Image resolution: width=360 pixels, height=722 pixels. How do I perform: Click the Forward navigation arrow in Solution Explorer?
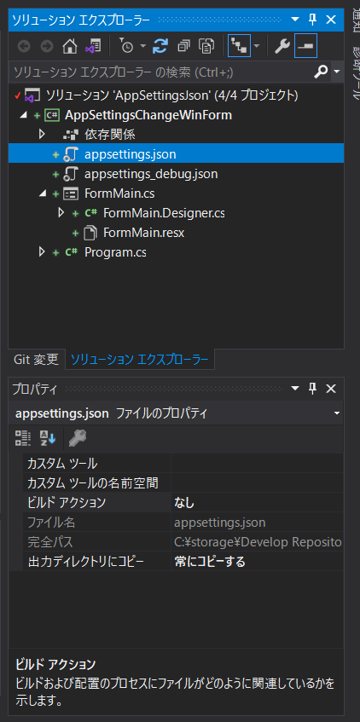pyautogui.click(x=46, y=46)
